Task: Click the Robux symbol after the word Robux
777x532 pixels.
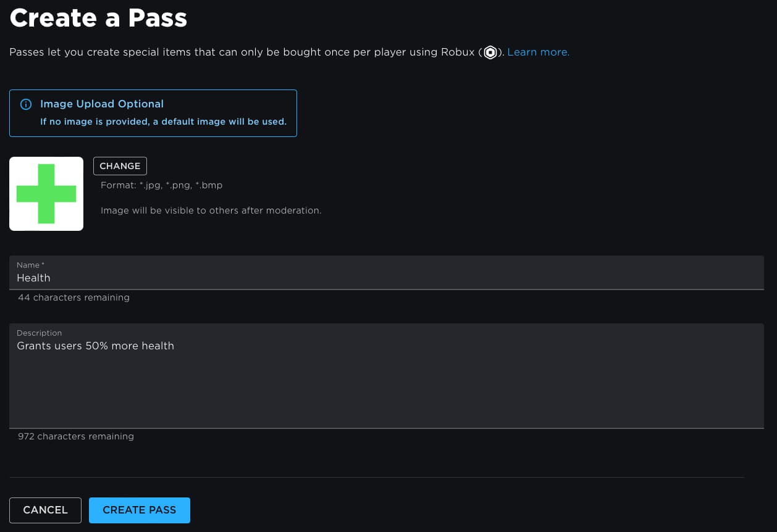Action: tap(490, 52)
